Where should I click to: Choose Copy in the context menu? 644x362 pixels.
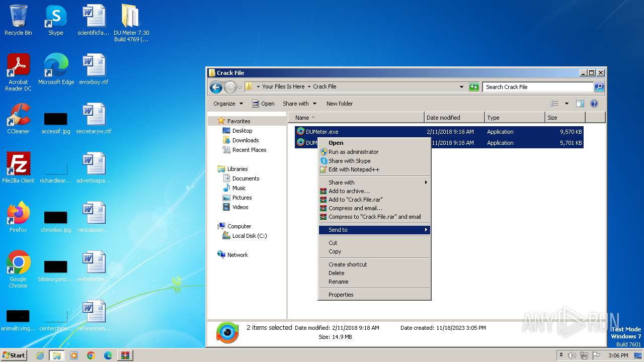[x=374, y=251]
